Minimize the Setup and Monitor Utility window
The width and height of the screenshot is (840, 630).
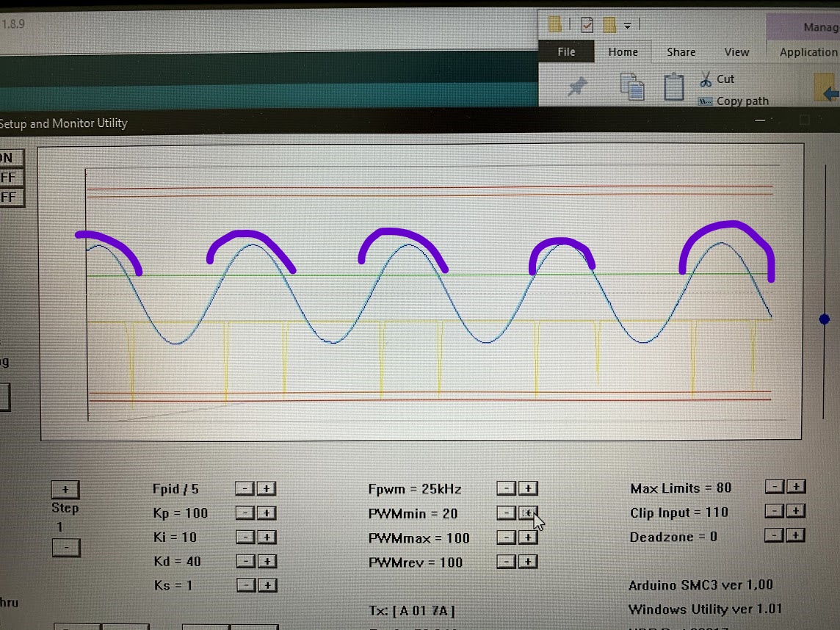pos(760,120)
